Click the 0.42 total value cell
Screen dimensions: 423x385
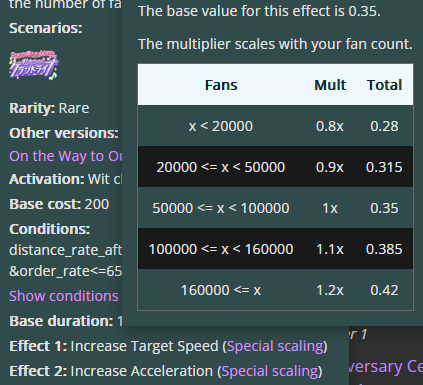click(x=384, y=290)
